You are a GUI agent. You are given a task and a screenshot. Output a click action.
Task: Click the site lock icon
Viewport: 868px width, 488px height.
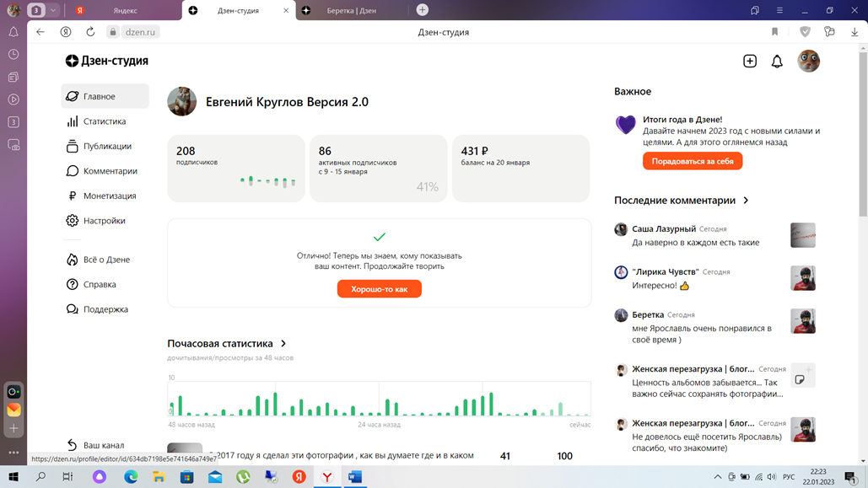point(113,32)
